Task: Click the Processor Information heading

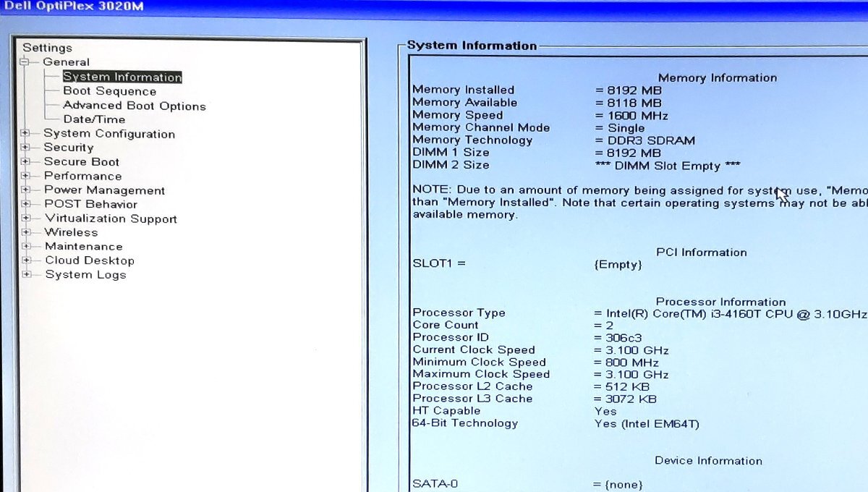Action: pos(720,302)
